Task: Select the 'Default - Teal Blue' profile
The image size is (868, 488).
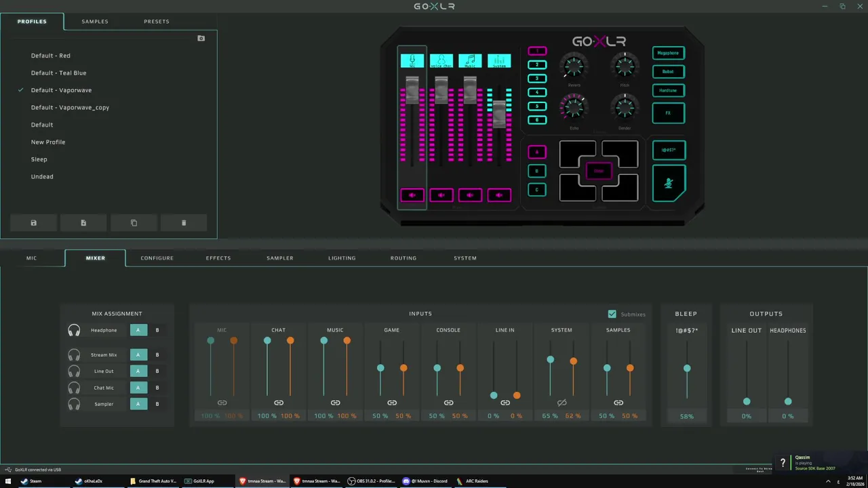Action: click(x=59, y=73)
